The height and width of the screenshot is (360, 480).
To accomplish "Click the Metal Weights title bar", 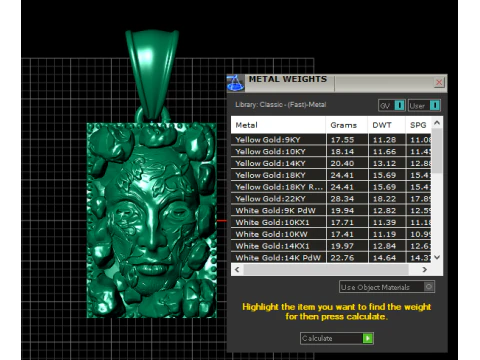I will [337, 83].
